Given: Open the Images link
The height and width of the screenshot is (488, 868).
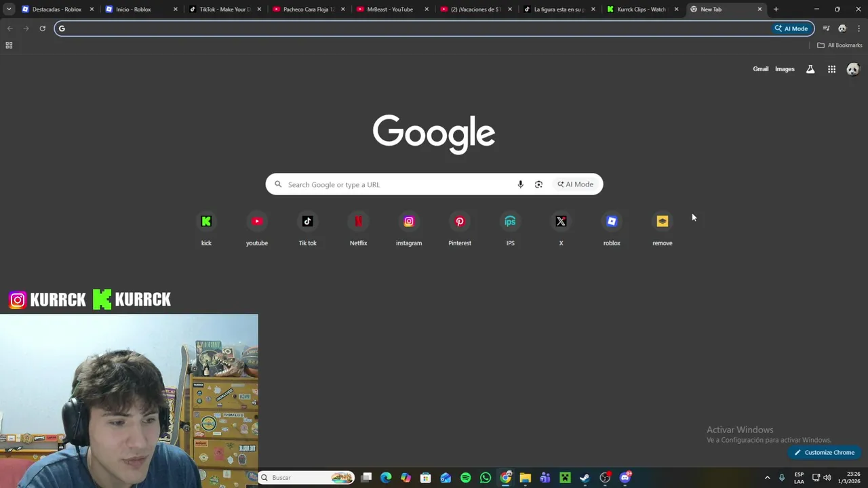Looking at the screenshot, I should (x=785, y=69).
